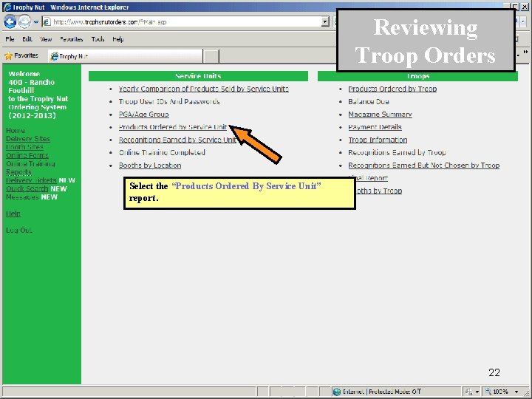
Task: Open a new blank tab
Action: 211,56
